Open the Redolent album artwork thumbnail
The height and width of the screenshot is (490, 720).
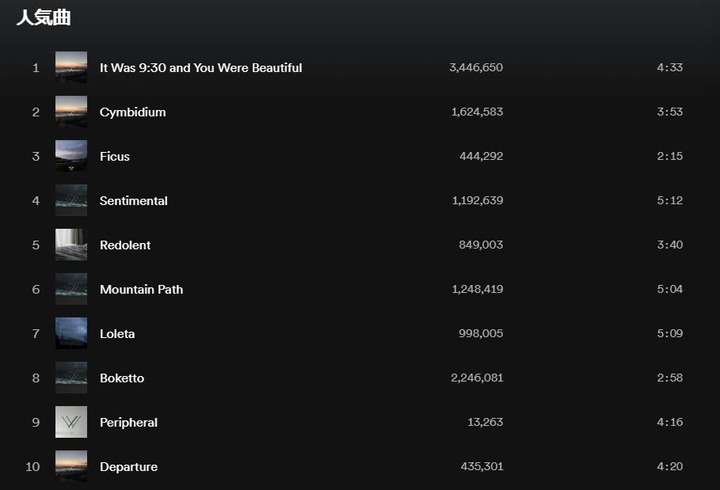click(71, 245)
